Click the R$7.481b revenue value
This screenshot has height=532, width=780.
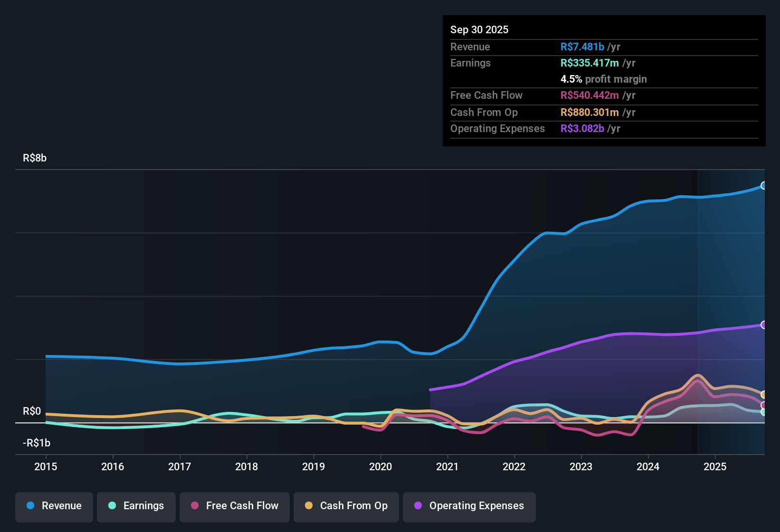[582, 47]
